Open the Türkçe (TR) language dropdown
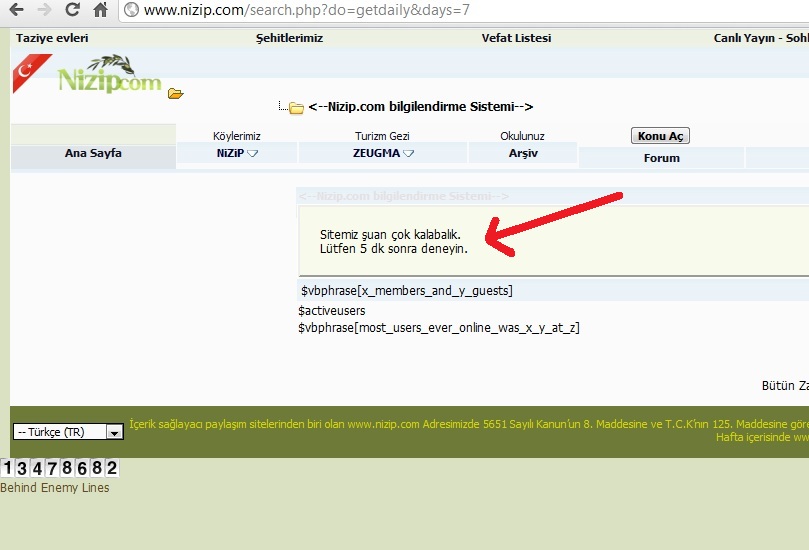Image resolution: width=809 pixels, height=550 pixels. click(x=68, y=432)
